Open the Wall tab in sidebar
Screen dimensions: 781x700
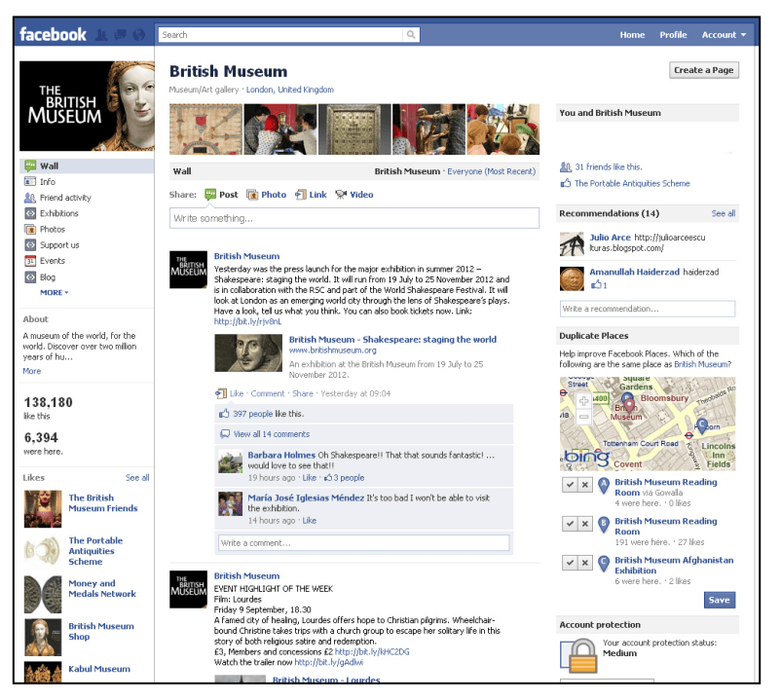click(x=87, y=166)
